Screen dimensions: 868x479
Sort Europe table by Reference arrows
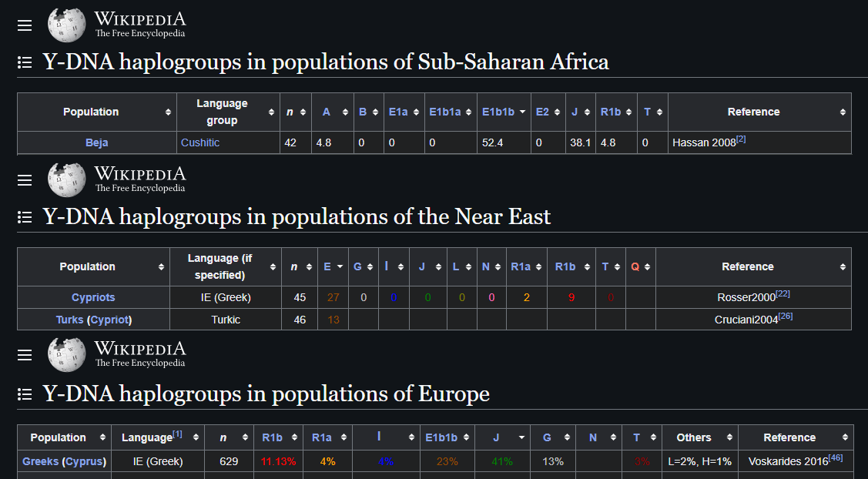(x=845, y=438)
